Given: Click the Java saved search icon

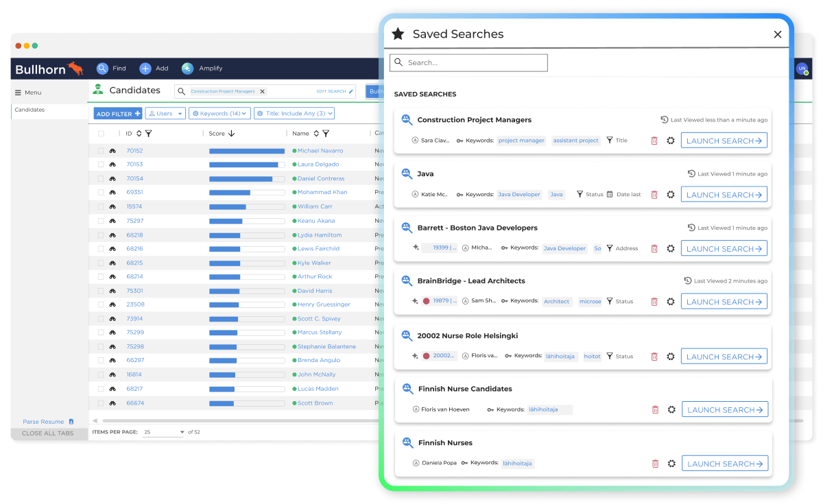Looking at the screenshot, I should 407,173.
